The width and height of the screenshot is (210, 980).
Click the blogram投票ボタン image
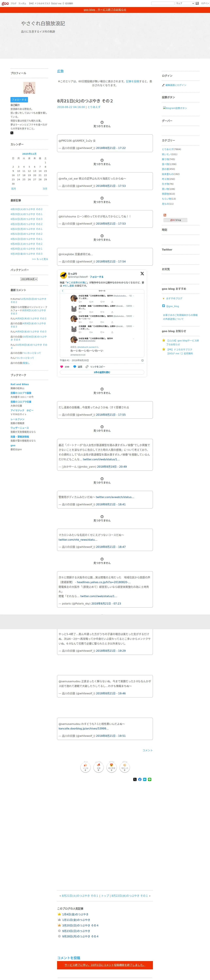(175, 108)
